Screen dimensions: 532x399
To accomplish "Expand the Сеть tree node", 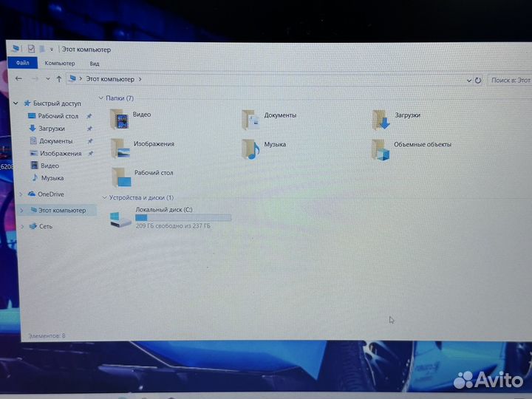I will point(22,227).
